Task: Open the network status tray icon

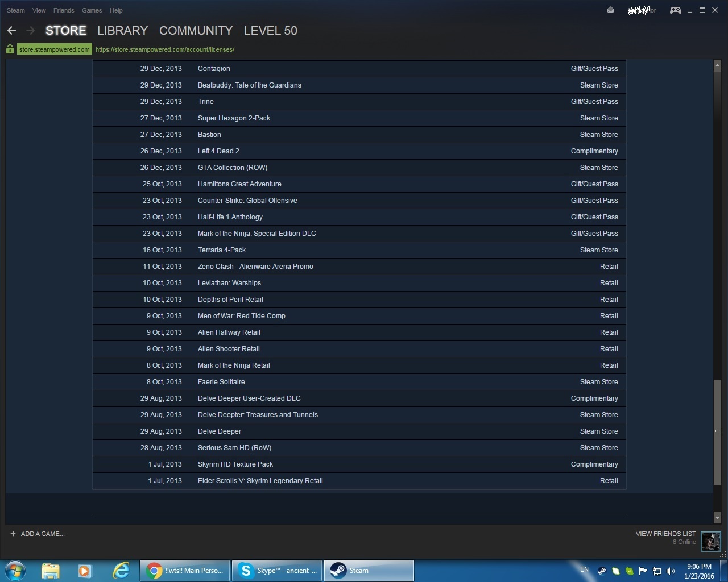Action: 657,571
